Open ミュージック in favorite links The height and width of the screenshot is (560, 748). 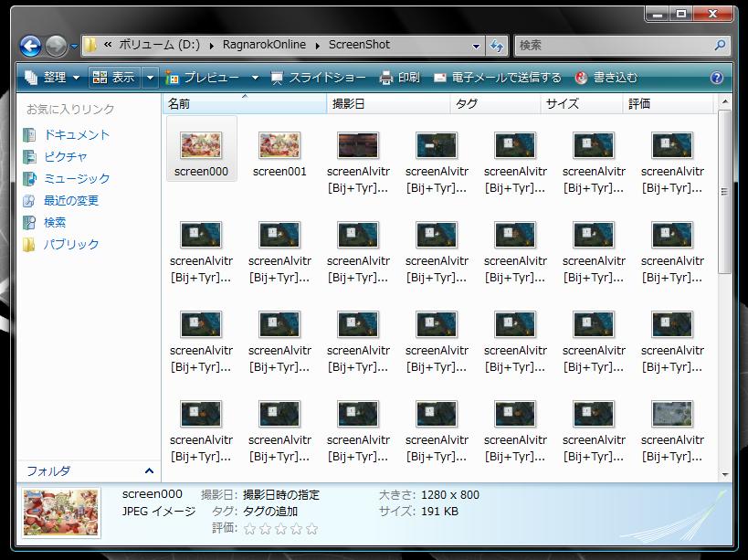[77, 179]
